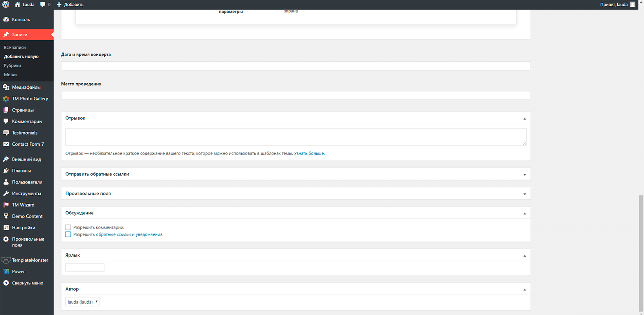Image resolution: width=644 pixels, height=315 pixels.
Task: Click the Настройки settings icon
Action: pyautogui.click(x=6, y=227)
